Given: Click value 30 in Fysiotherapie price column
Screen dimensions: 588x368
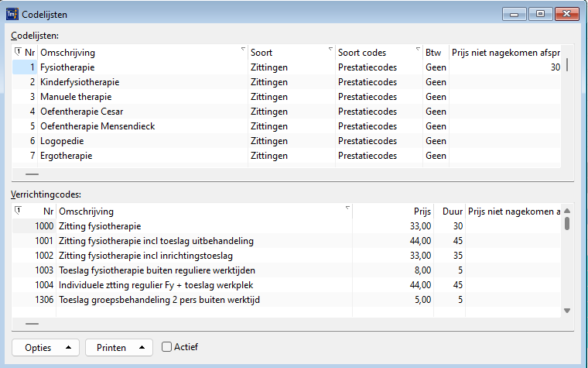Looking at the screenshot, I should [556, 67].
